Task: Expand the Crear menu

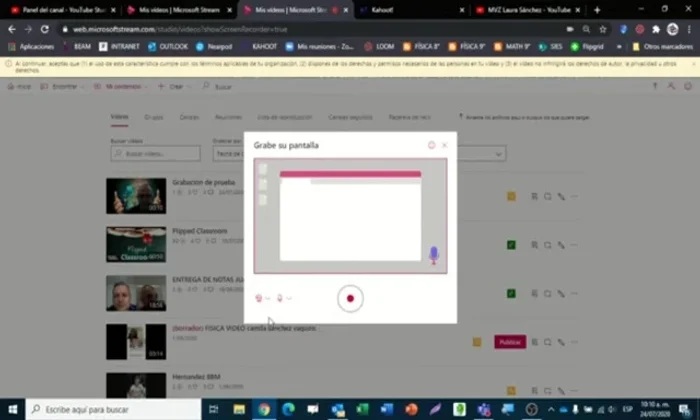Action: coord(174,87)
